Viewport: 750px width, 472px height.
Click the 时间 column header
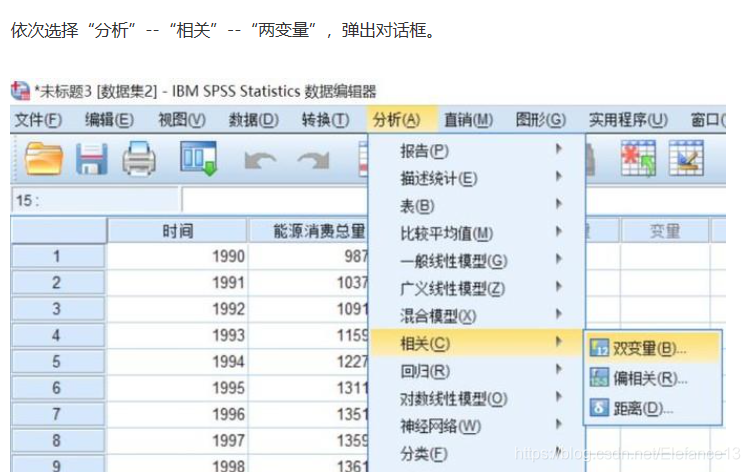(x=177, y=231)
